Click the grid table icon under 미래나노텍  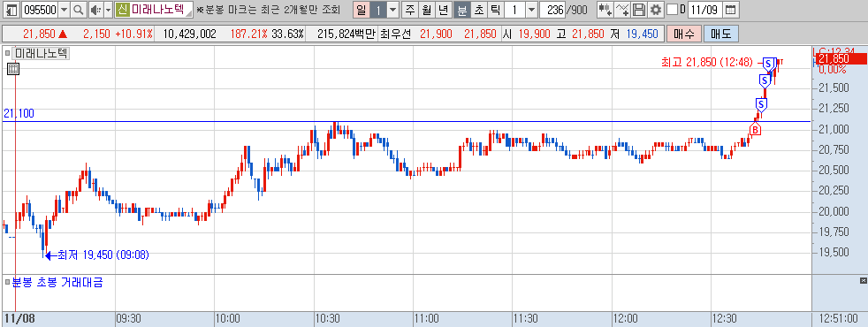tap(13, 69)
